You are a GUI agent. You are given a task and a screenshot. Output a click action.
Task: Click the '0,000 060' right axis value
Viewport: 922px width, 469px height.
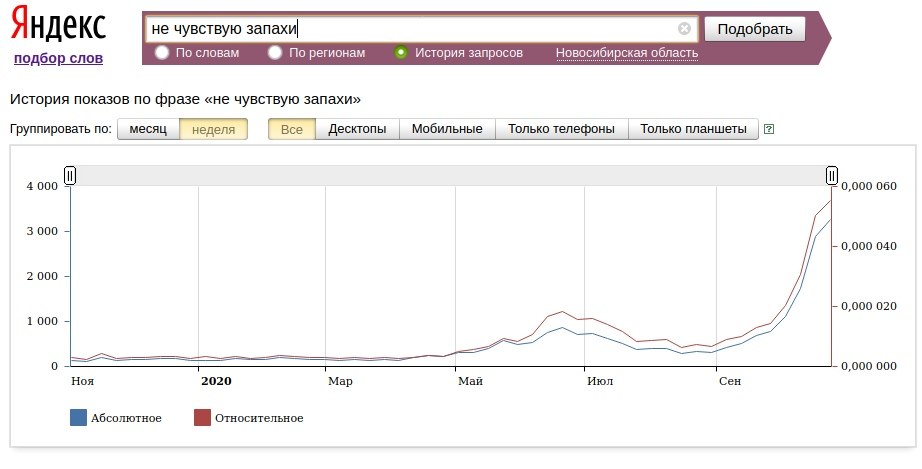tap(869, 186)
